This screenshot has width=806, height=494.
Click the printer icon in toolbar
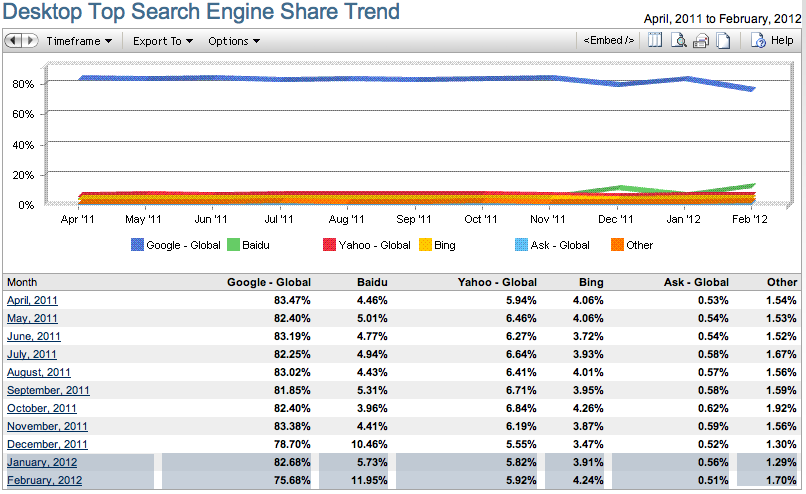point(700,41)
